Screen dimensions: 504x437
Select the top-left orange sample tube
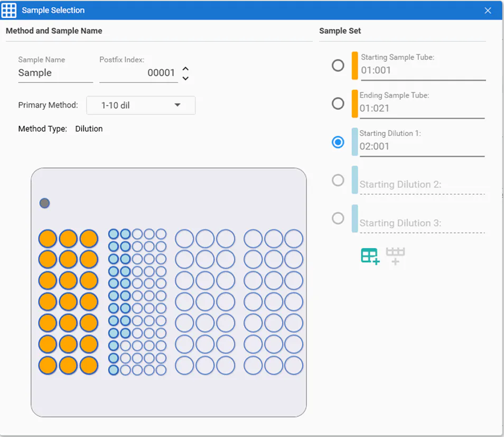pyautogui.click(x=48, y=239)
